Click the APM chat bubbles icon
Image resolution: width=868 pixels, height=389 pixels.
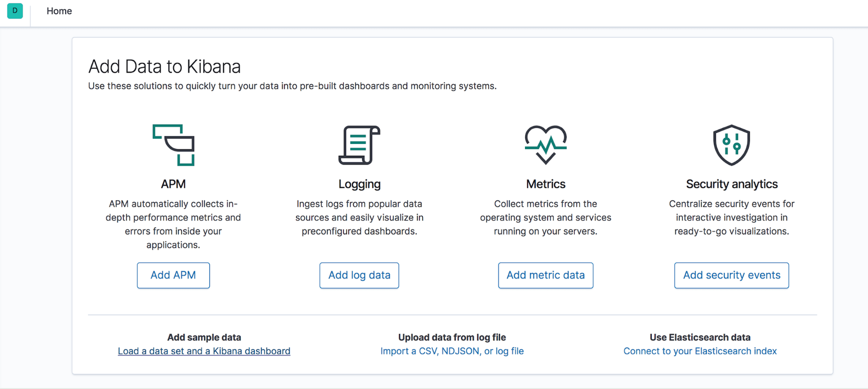click(x=174, y=145)
